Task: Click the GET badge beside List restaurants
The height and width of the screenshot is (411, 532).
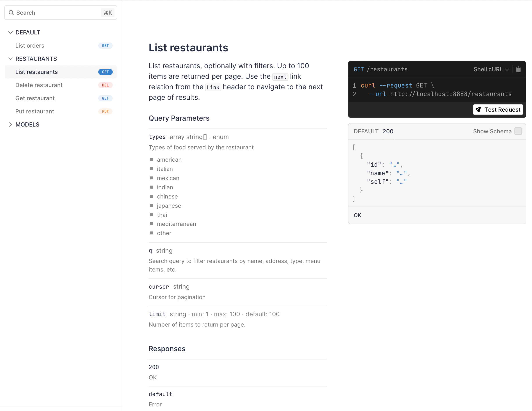Action: coord(105,72)
